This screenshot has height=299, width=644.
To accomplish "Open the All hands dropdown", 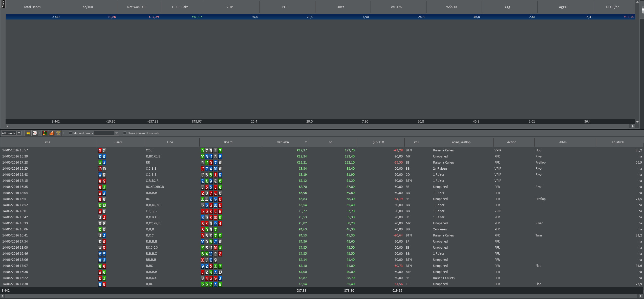I will pos(19,133).
